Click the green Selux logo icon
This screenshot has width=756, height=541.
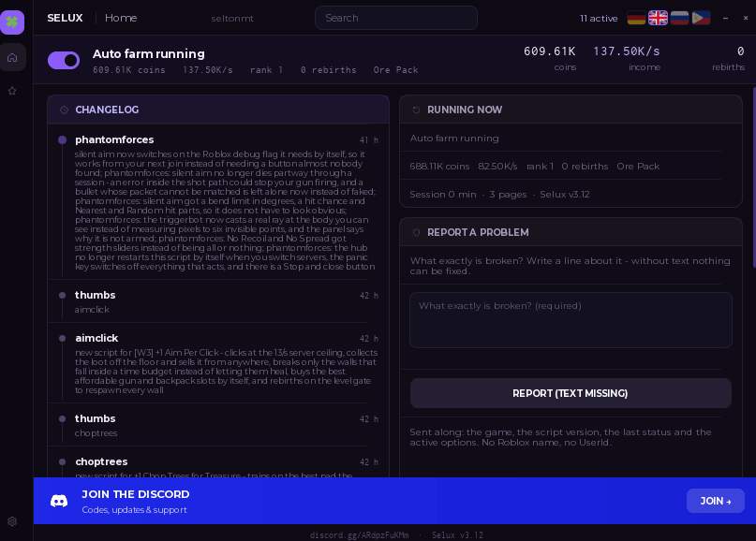click(12, 22)
